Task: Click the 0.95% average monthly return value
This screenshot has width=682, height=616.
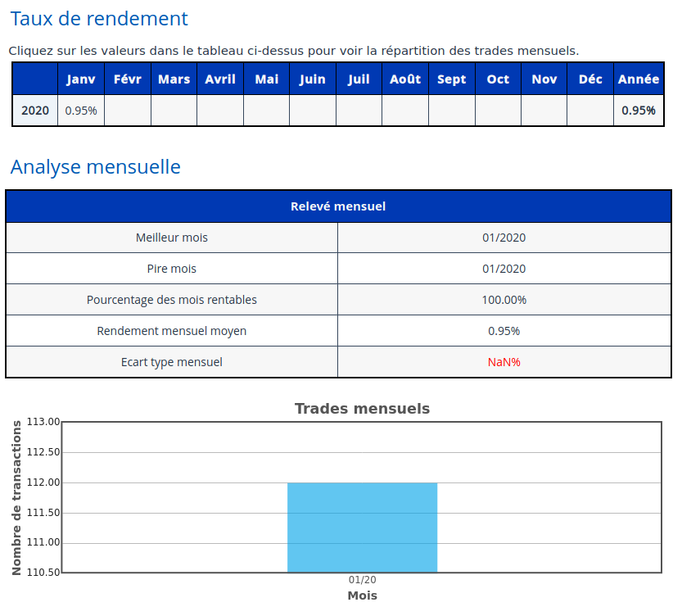Action: tap(504, 332)
